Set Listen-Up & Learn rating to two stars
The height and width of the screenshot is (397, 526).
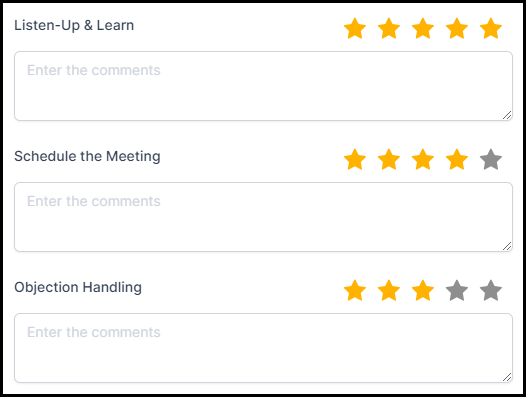point(389,29)
